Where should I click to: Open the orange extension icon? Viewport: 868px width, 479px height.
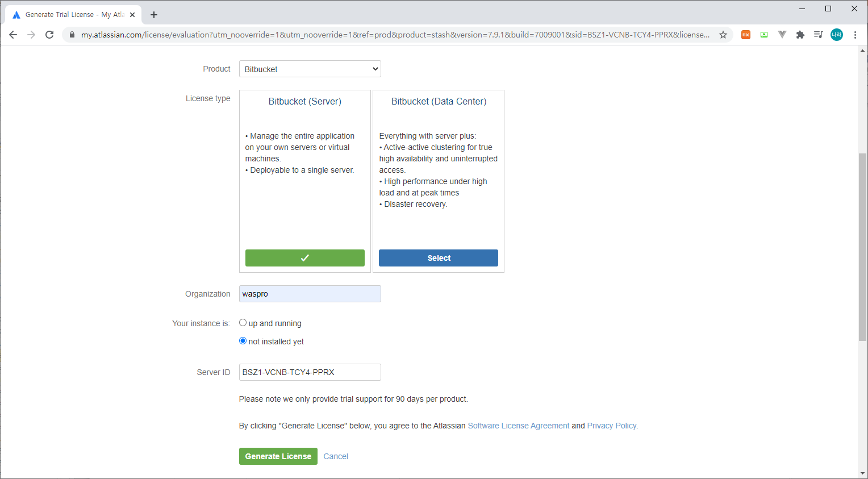746,35
